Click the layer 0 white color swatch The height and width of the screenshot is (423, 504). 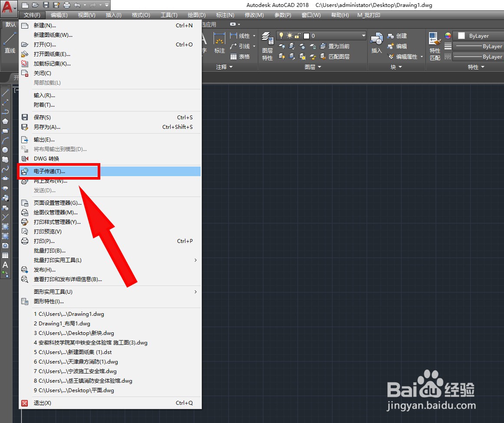[x=306, y=36]
